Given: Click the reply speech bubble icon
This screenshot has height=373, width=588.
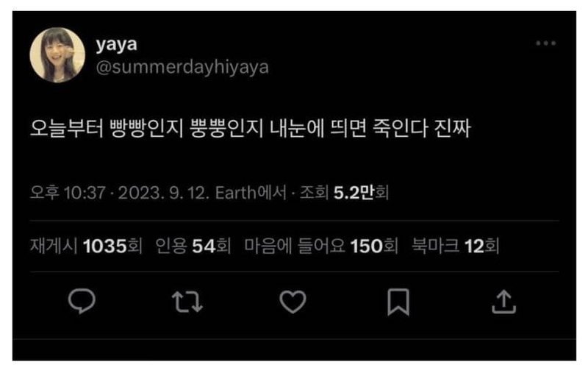Looking at the screenshot, I should [82, 302].
